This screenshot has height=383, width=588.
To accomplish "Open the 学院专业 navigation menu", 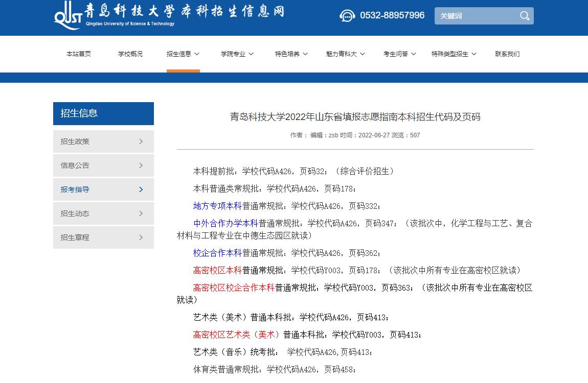I will 237,54.
